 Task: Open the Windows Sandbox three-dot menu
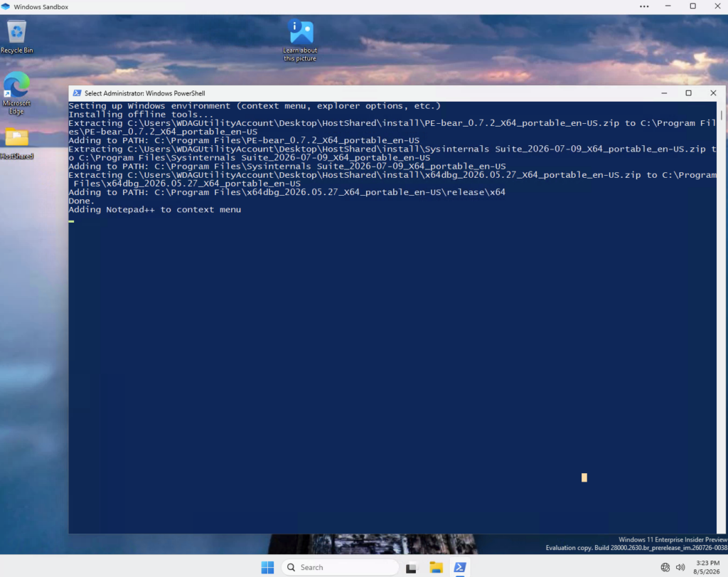pos(644,6)
